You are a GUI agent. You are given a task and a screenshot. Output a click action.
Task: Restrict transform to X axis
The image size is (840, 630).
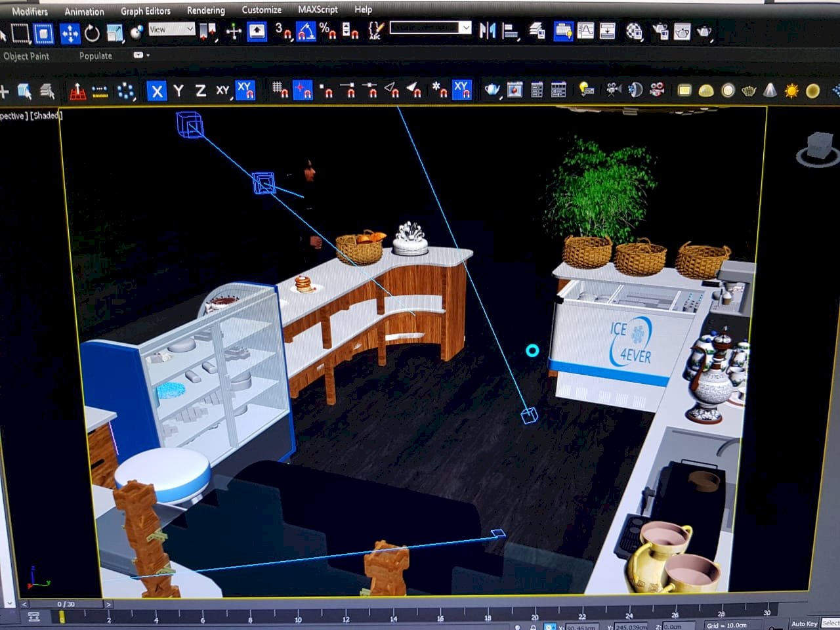156,91
